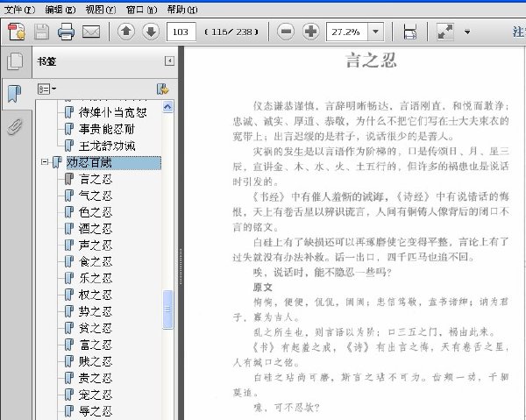526x420 pixels.
Task: Jump to the 酒之忍 bookmark
Action: pyautogui.click(x=96, y=229)
